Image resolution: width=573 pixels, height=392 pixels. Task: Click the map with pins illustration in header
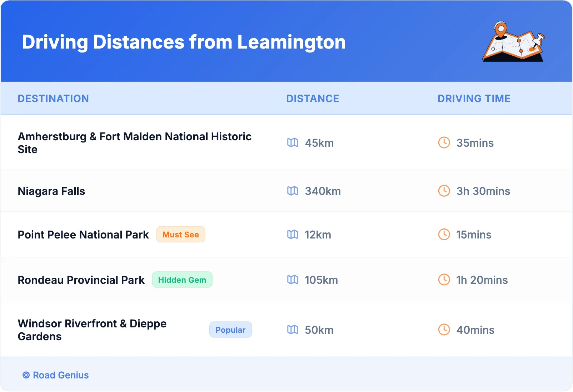tap(514, 41)
